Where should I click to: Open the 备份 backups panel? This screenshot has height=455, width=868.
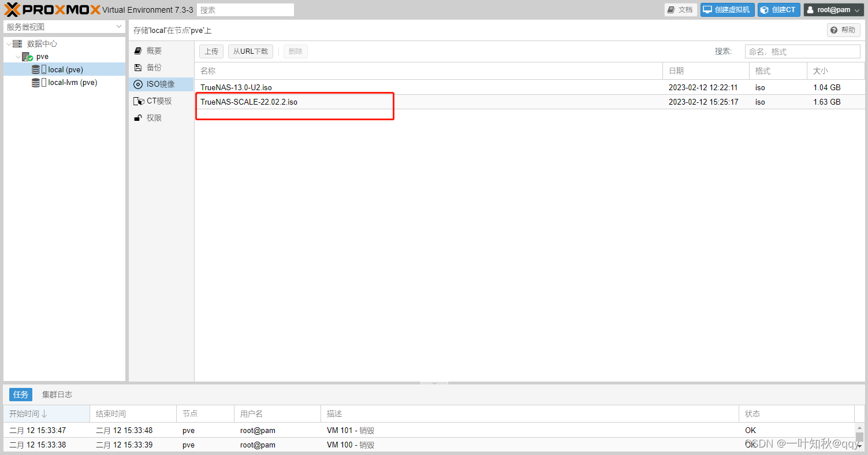(x=161, y=68)
